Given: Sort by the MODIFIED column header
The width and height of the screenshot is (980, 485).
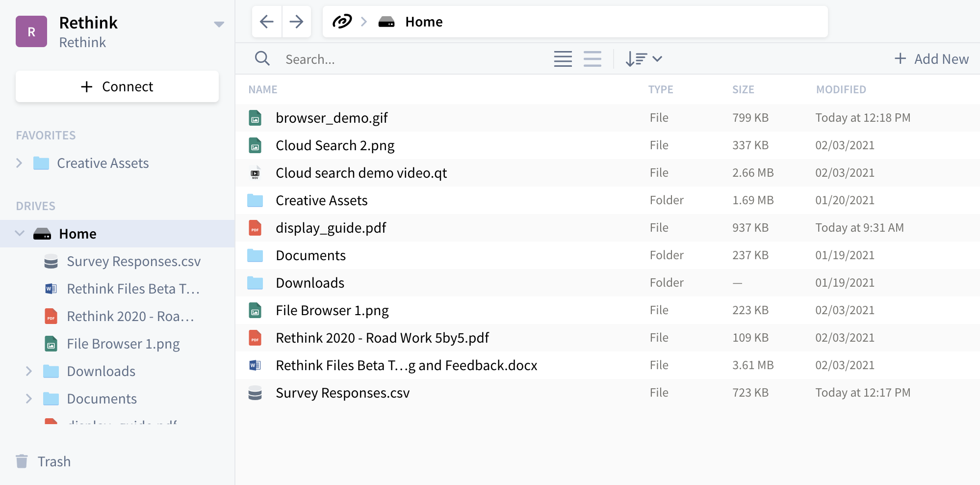Looking at the screenshot, I should 841,89.
